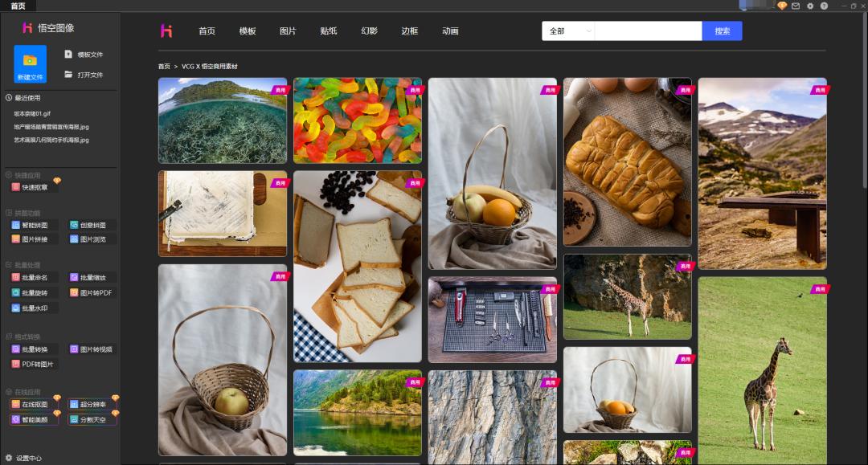The image size is (868, 465).
Task: Click the VIP diamond icon in title bar
Action: point(782,6)
